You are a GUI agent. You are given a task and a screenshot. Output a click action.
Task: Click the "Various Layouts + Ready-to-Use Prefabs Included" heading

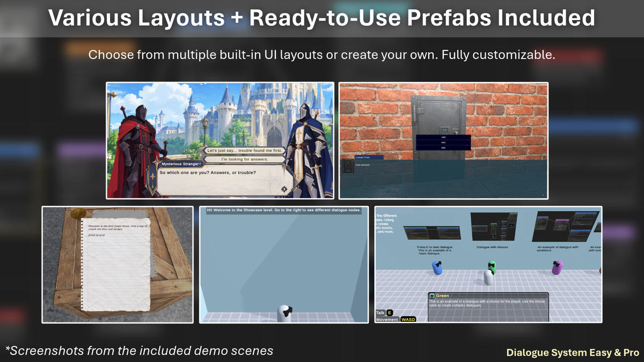tap(321, 18)
